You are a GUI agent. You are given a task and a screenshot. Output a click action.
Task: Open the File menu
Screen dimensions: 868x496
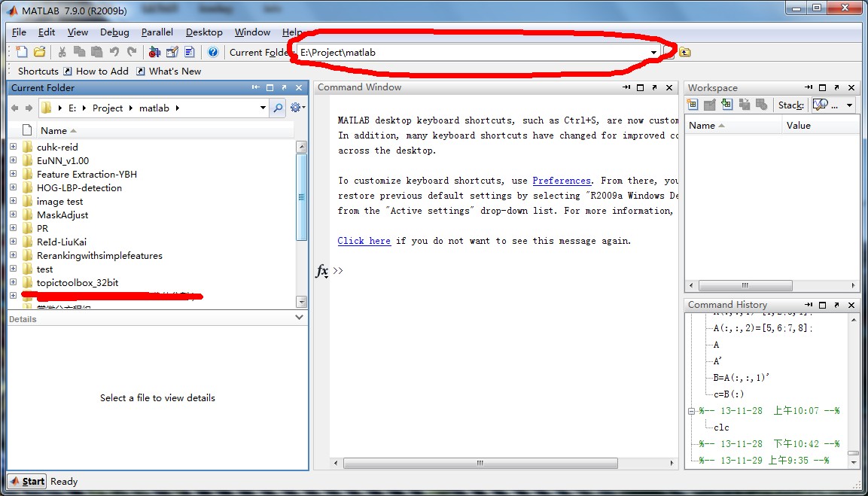tap(19, 32)
